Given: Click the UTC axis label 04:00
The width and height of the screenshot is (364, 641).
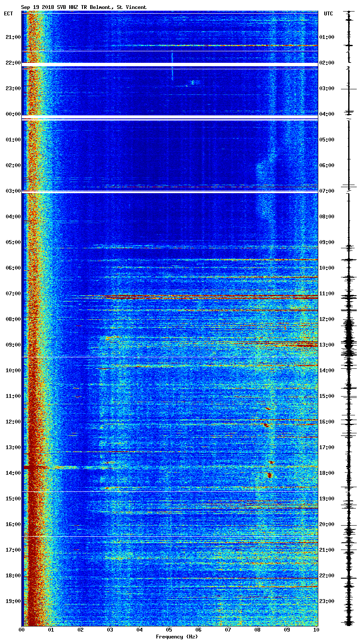Looking at the screenshot, I should click(x=326, y=114).
